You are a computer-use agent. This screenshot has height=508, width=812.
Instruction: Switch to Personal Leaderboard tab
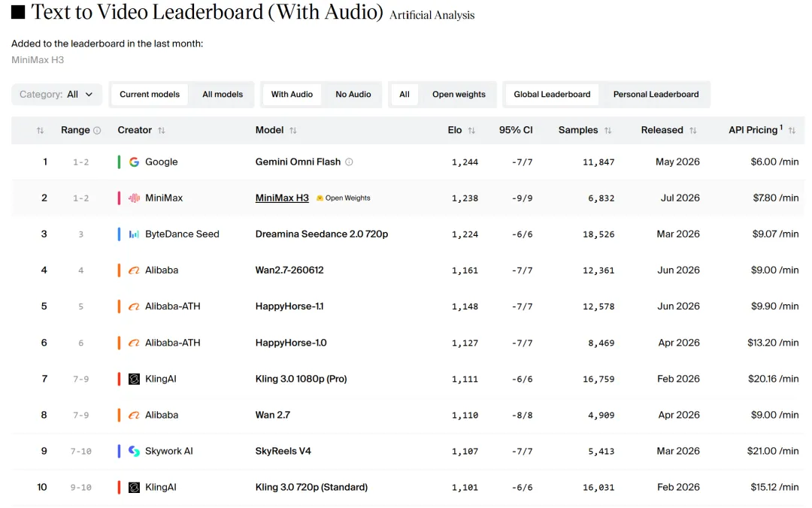[656, 94]
